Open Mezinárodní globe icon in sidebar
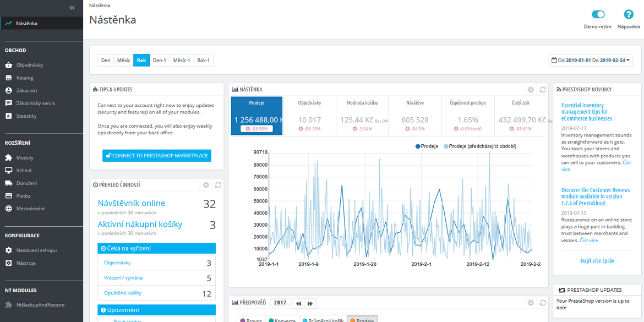 click(x=8, y=209)
